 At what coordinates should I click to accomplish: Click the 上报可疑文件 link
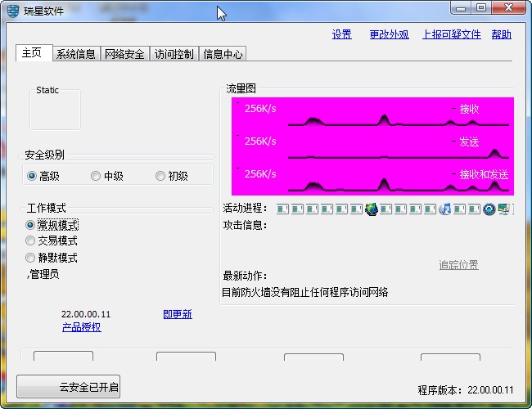(452, 34)
